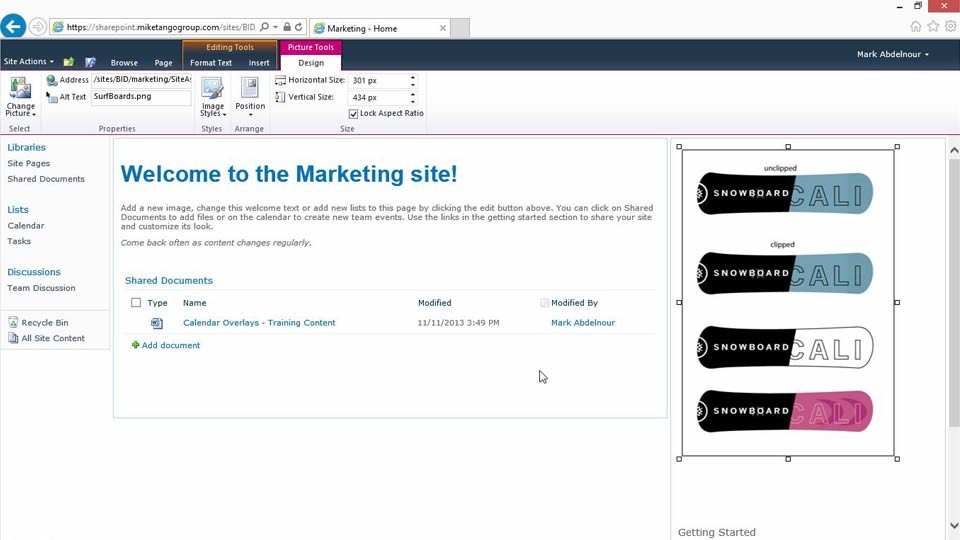Open Site Pages in the sidebar

(29, 163)
